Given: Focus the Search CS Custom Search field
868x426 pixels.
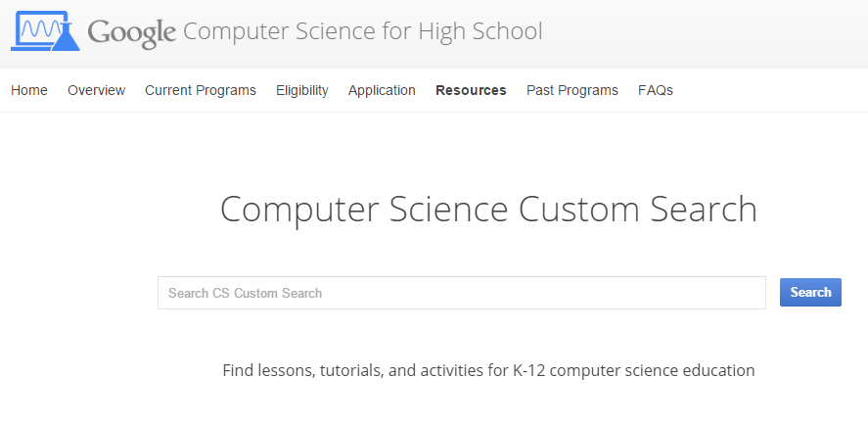Looking at the screenshot, I should pos(462,293).
